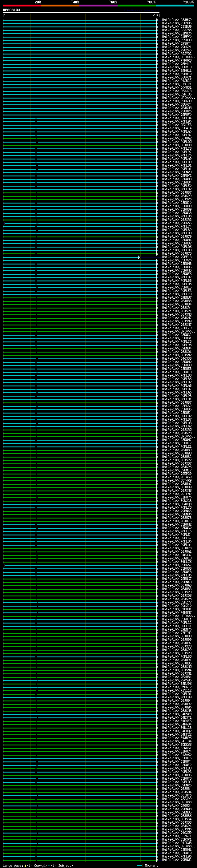This screenshot has height=868, width=197.
Task: Click the cyan ~100% identity legend segment
Action: click(x=175, y=6)
